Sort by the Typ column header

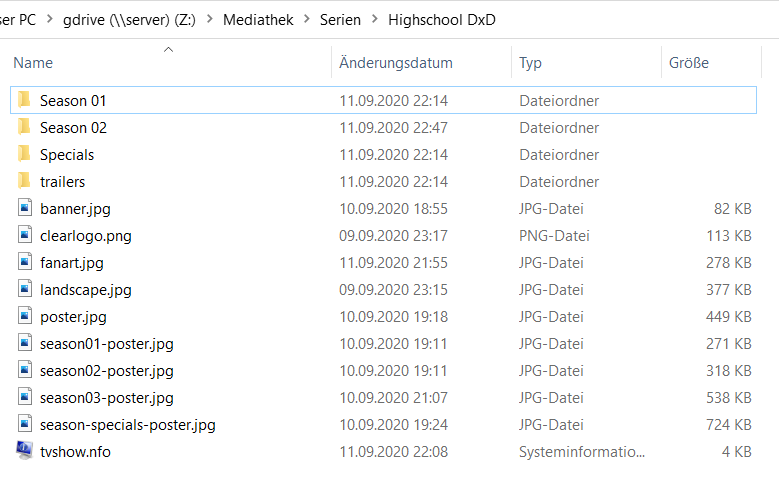(530, 63)
